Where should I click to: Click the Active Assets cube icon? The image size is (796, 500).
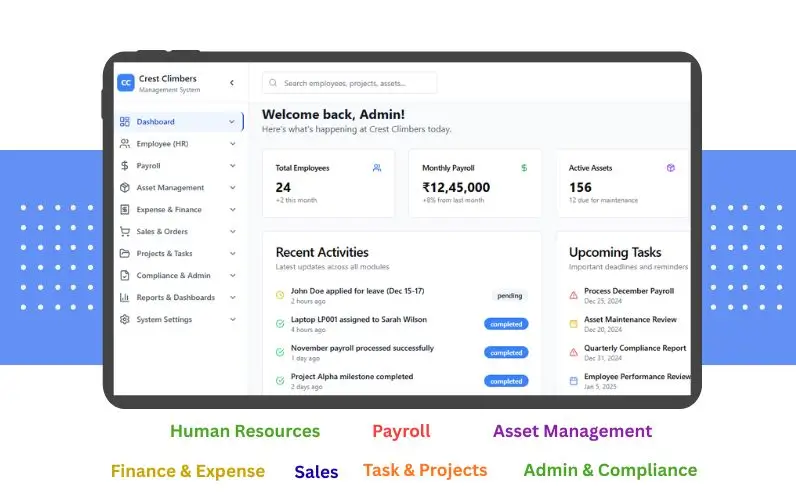(671, 168)
